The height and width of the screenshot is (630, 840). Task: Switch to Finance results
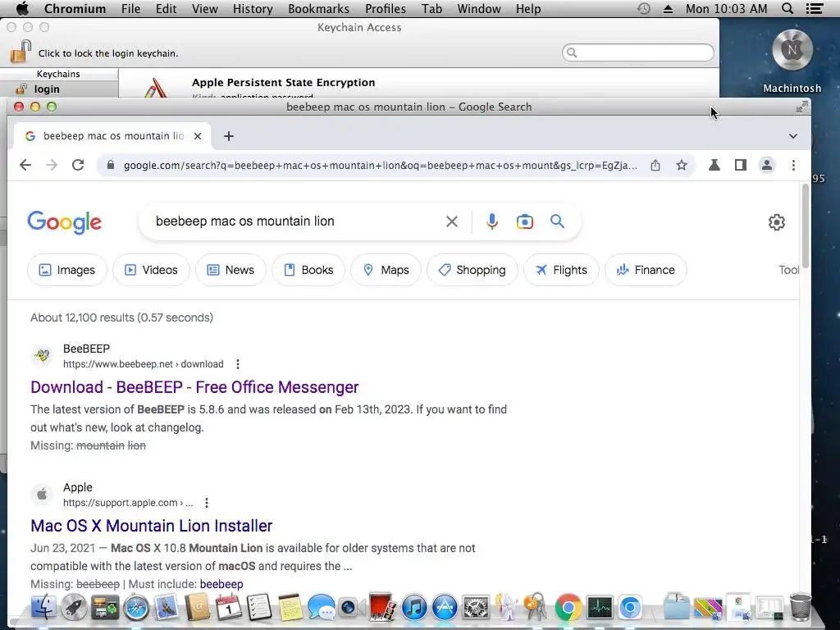[x=646, y=270]
